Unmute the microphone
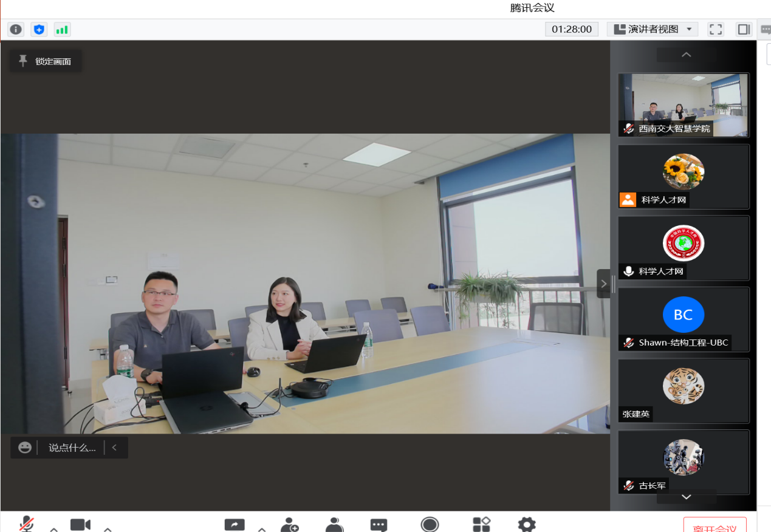Viewport: 771px width, 532px height. coord(26,525)
